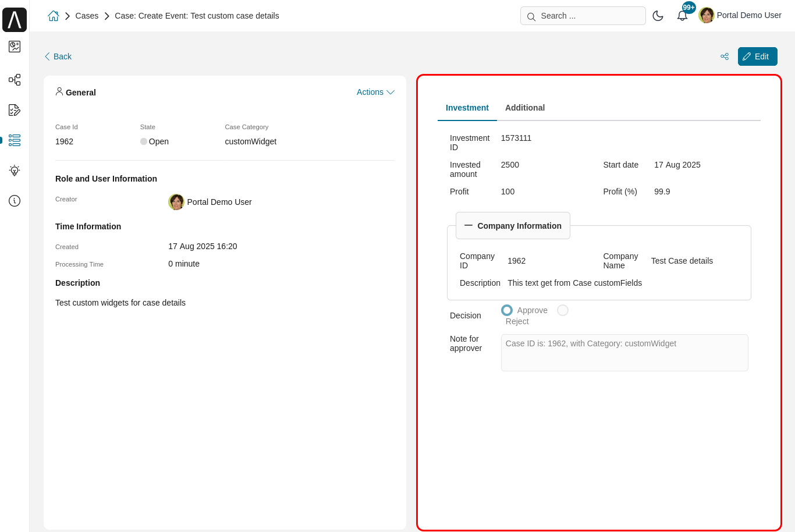Open notifications bell icon
Image resolution: width=795 pixels, height=532 pixels.
(x=682, y=16)
